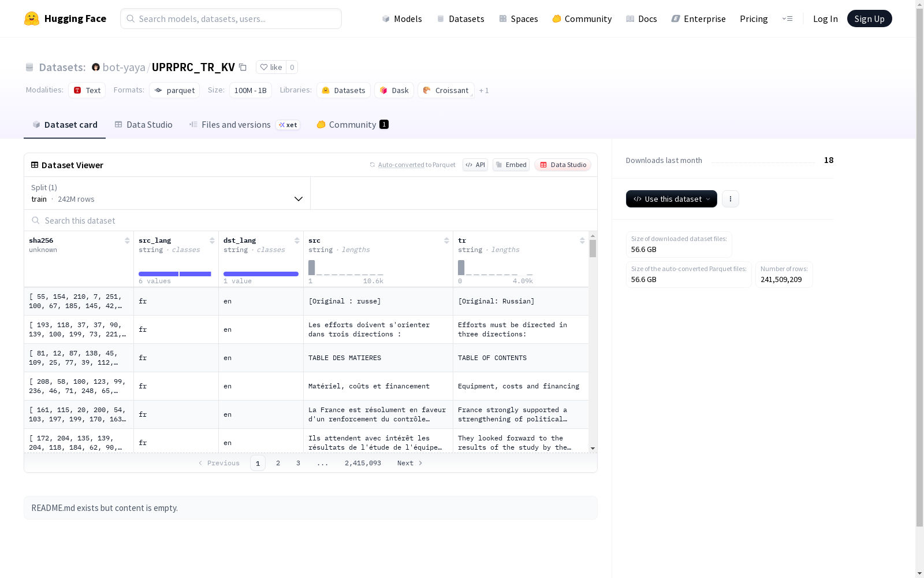Click the current page 1 button
924x578 pixels.
pyautogui.click(x=258, y=463)
